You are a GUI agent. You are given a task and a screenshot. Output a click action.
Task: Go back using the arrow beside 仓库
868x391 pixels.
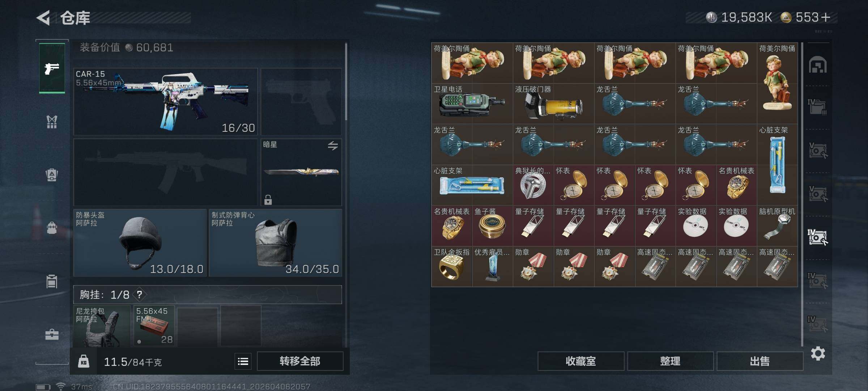(43, 18)
